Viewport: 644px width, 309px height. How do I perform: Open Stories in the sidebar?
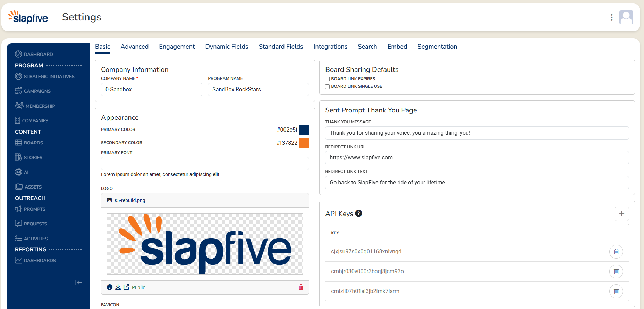click(29, 157)
